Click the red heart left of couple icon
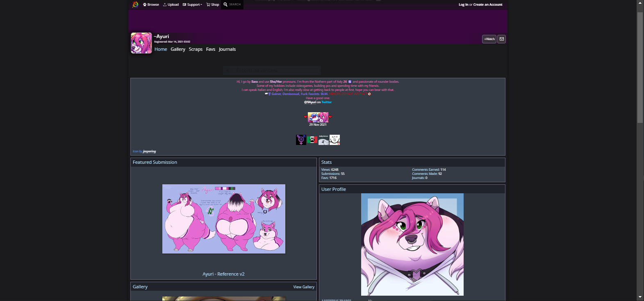 (305, 117)
